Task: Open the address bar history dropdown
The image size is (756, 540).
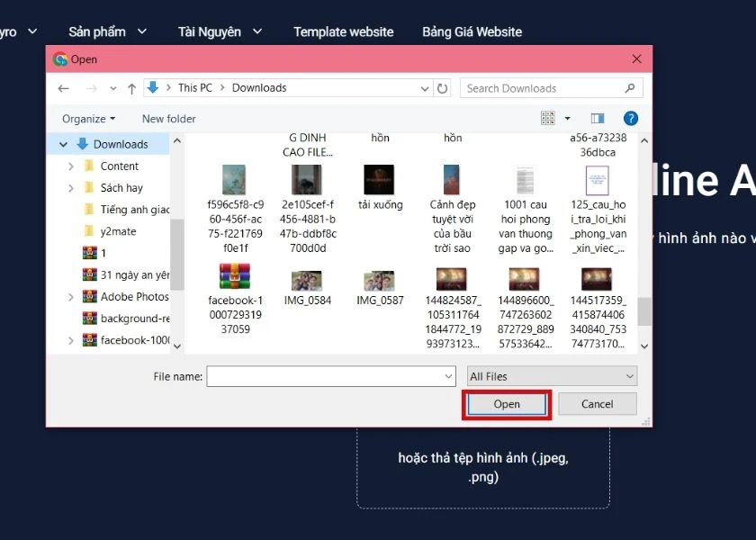Action: click(424, 89)
